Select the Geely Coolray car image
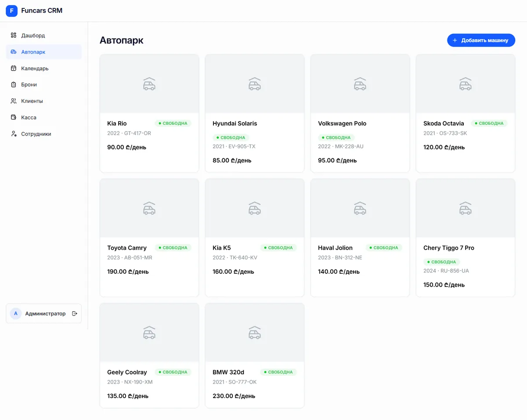Screen dimensions: 527x420 [149, 333]
